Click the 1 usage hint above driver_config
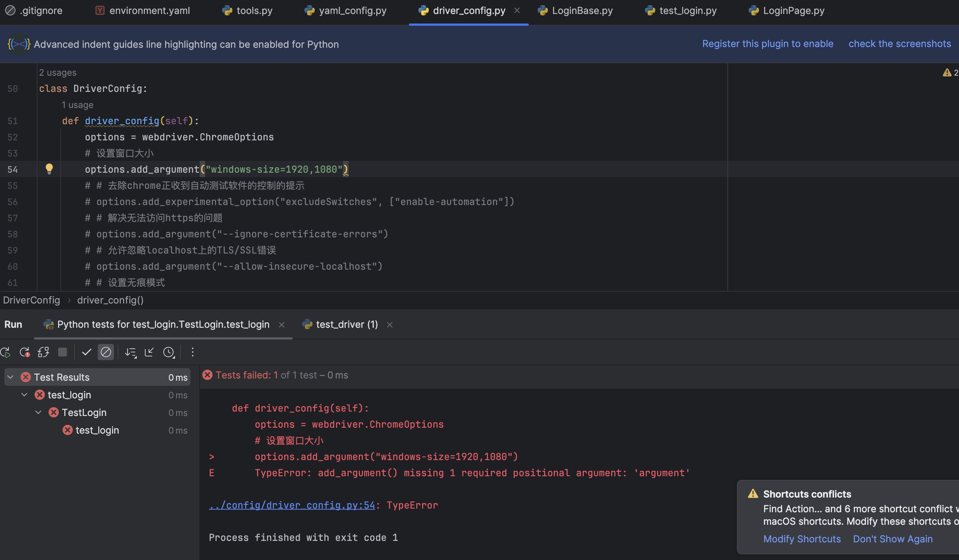The width and height of the screenshot is (959, 560). tap(78, 105)
